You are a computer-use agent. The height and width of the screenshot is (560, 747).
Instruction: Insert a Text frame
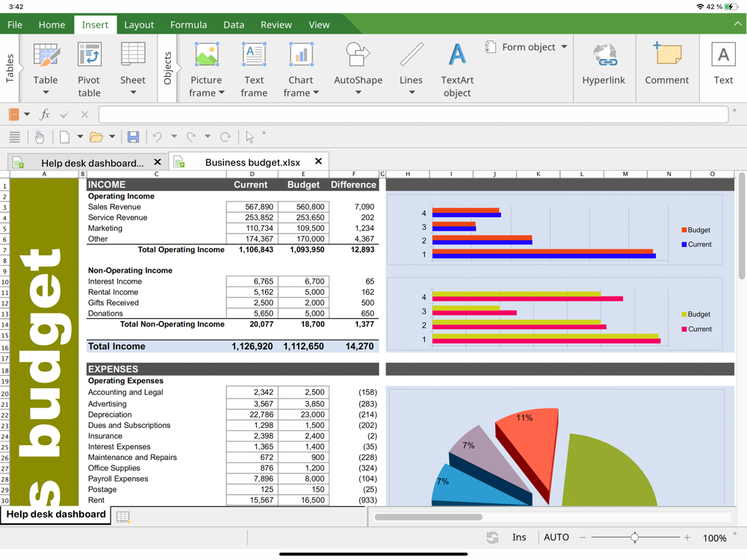point(254,69)
